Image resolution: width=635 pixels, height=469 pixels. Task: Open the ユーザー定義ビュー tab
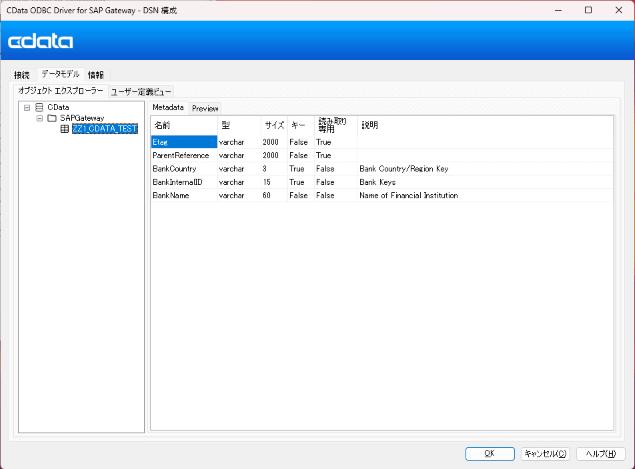(141, 92)
